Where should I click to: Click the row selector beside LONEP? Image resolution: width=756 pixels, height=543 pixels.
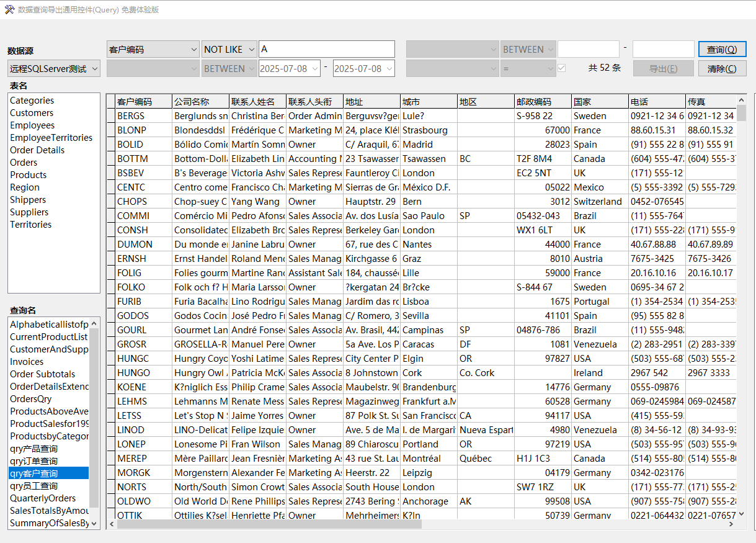pos(111,444)
